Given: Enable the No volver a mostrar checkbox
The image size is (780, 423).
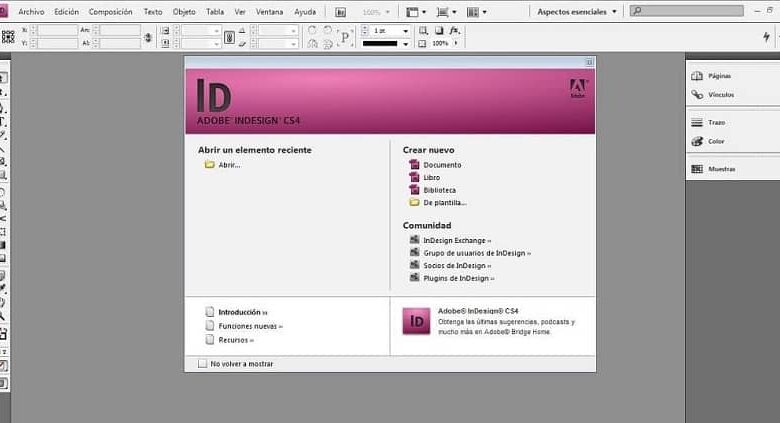Looking at the screenshot, I should tap(202, 364).
